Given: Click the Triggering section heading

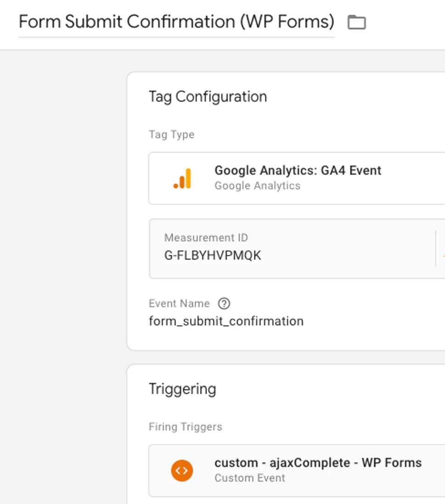Looking at the screenshot, I should pos(182,389).
